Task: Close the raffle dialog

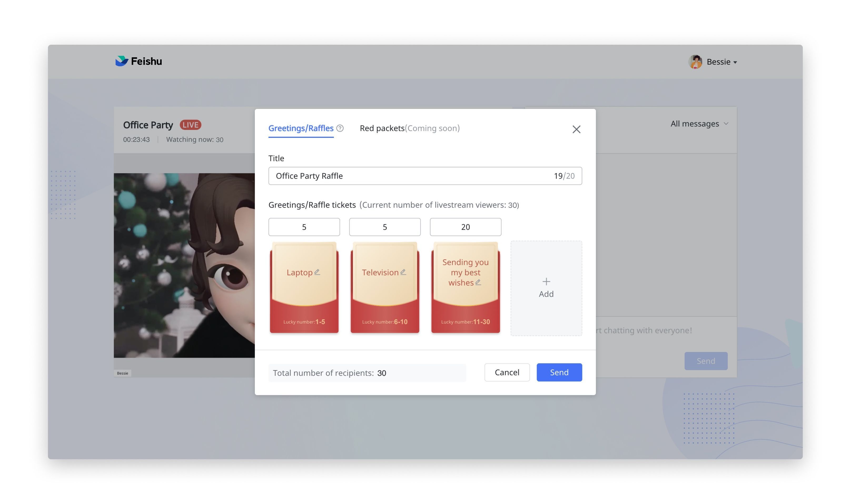Action: point(577,129)
